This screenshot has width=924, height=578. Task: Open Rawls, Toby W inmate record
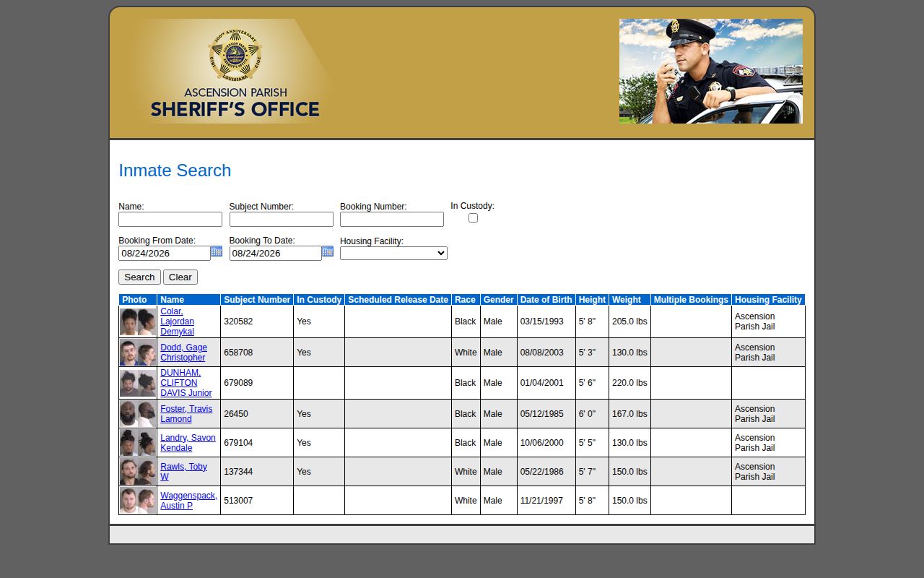(x=183, y=472)
